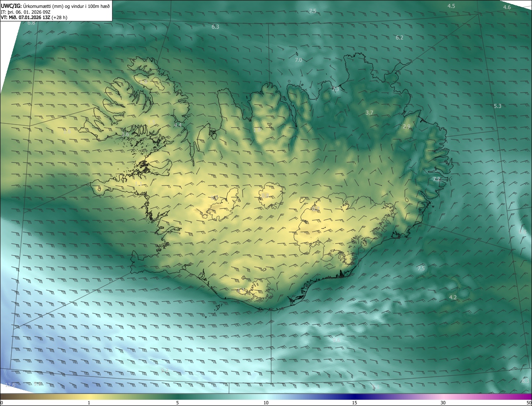Click the 6.3 value label
532x406 pixels.
(215, 27)
